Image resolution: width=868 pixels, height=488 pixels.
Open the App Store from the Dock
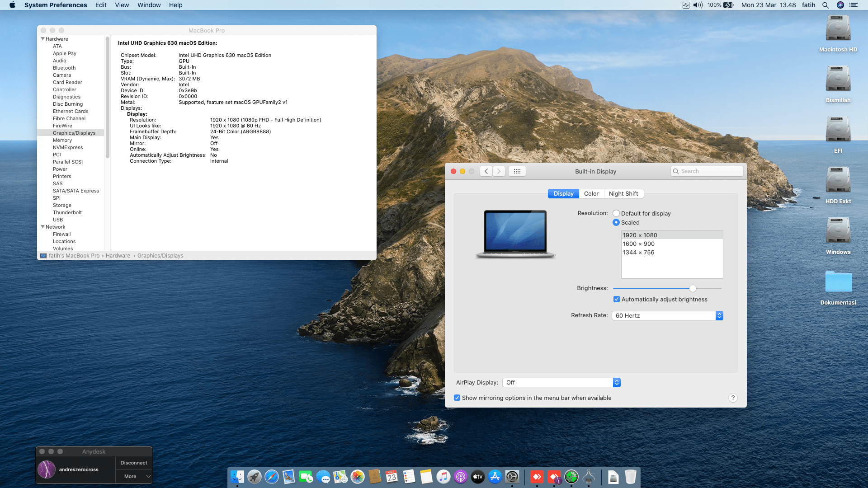tap(495, 477)
